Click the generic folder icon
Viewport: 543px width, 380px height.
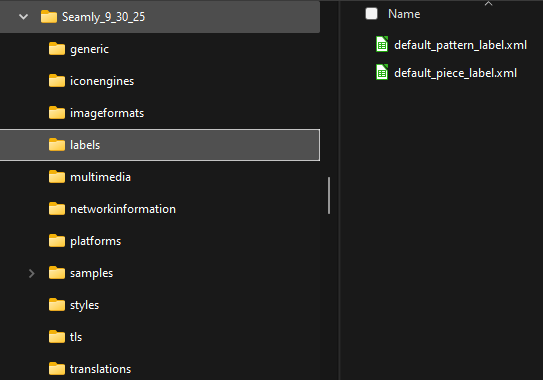(x=57, y=49)
